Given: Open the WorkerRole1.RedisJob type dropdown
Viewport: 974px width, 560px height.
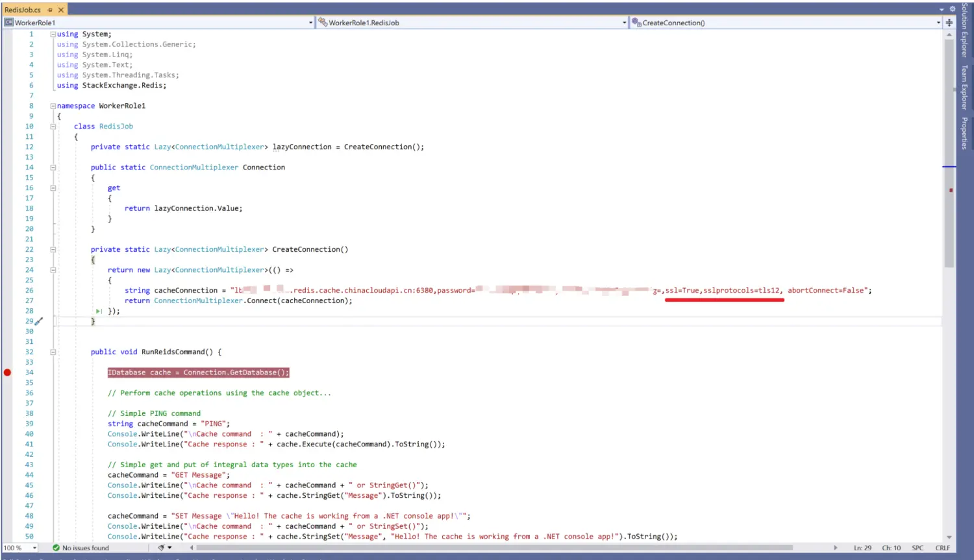Looking at the screenshot, I should coord(625,23).
